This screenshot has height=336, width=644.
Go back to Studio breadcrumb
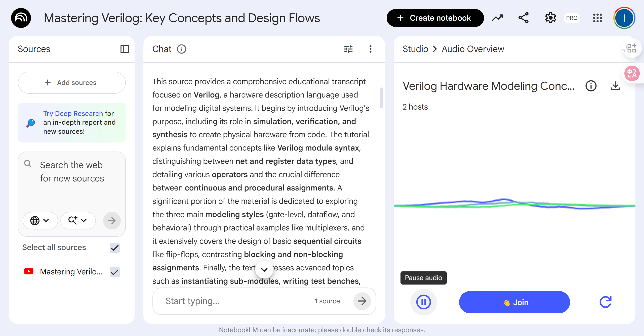click(415, 49)
